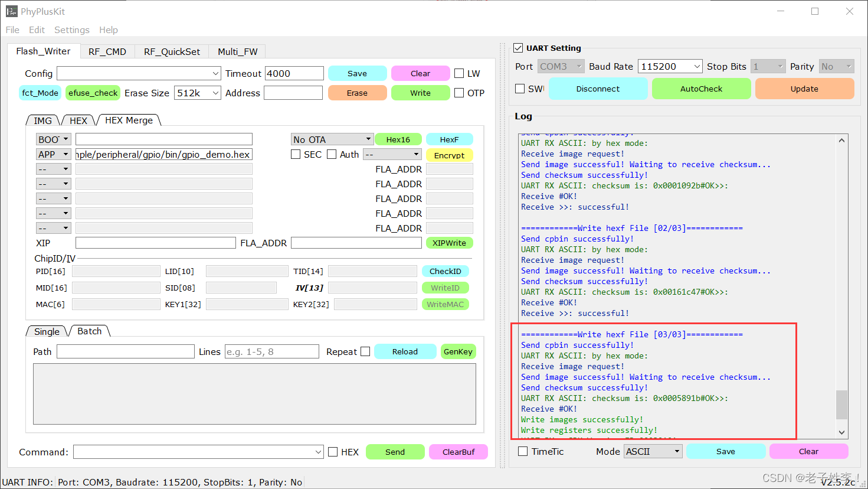Uncheck the UART Setting checkbox
This screenshot has width=868, height=489.
tap(518, 48)
